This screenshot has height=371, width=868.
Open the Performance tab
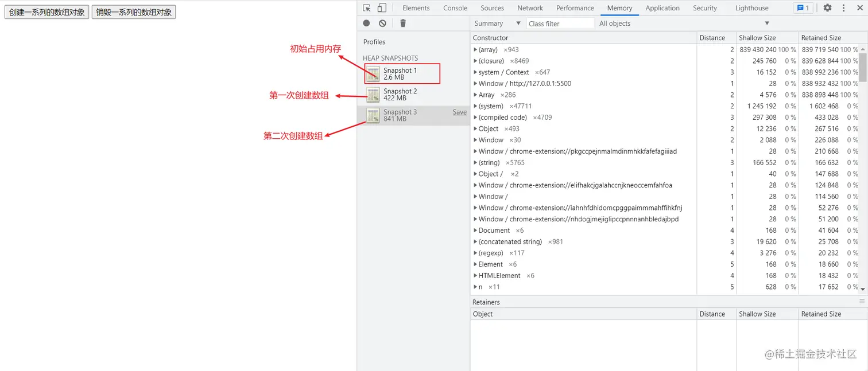575,8
